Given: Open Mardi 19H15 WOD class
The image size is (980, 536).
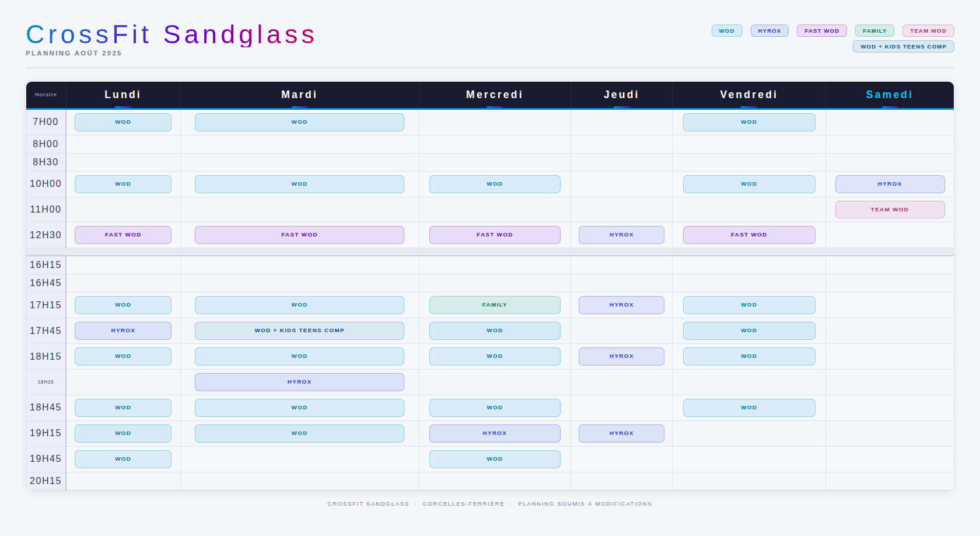Looking at the screenshot, I should coord(299,434).
